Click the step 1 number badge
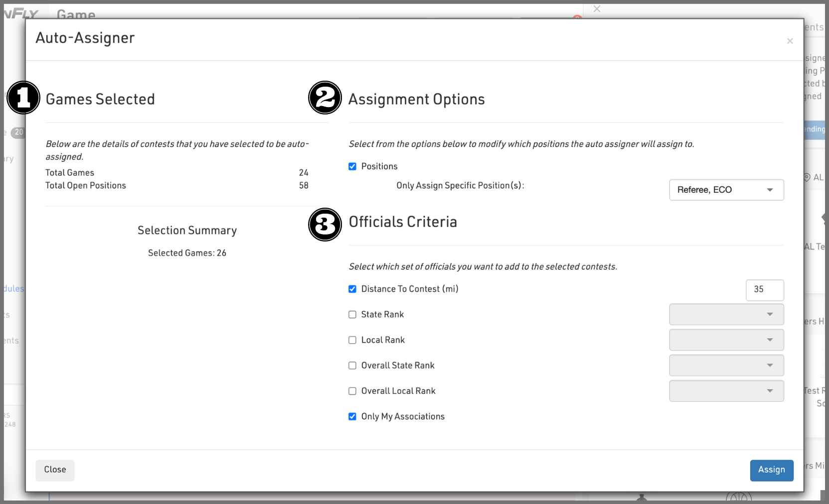 pos(23,98)
